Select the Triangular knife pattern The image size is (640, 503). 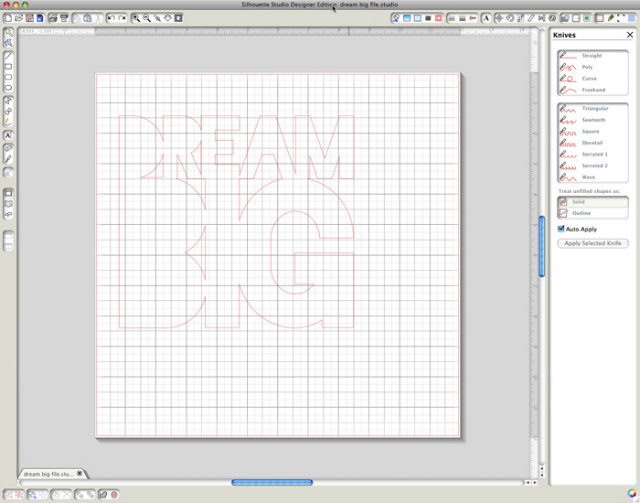(x=593, y=109)
